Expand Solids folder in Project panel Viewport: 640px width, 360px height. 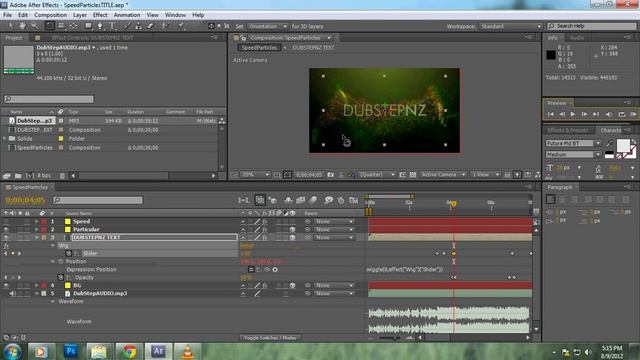[5, 139]
